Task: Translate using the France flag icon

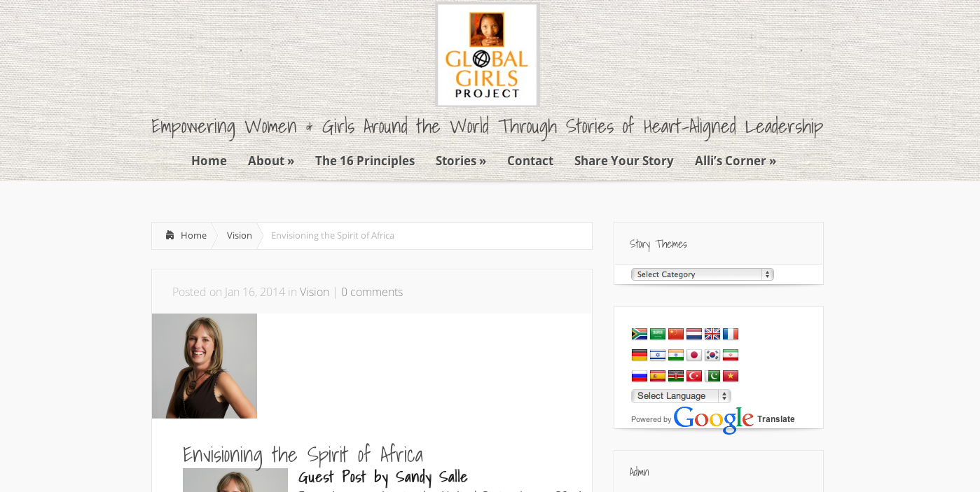Action: pyautogui.click(x=730, y=334)
